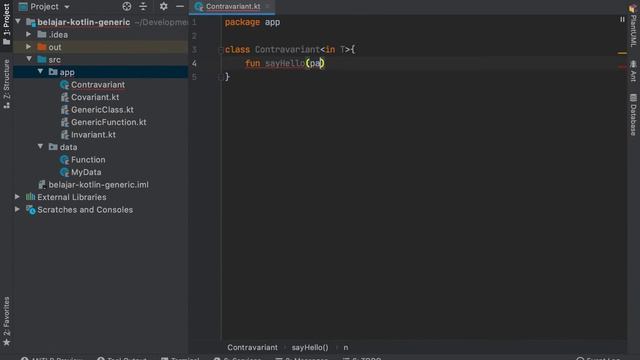Click the class icon beside MyData
This screenshot has width=640, height=360.
(64, 172)
